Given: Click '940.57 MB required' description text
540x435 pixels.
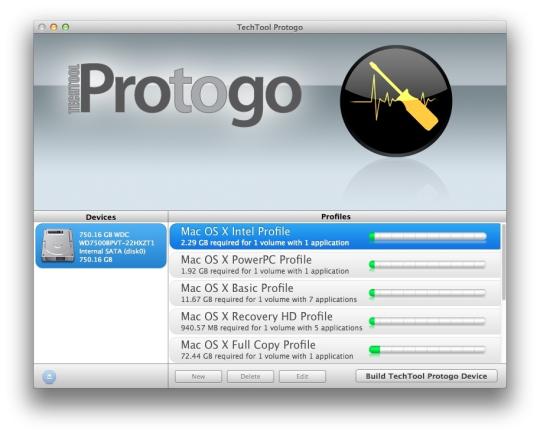Looking at the screenshot, I should (271, 328).
